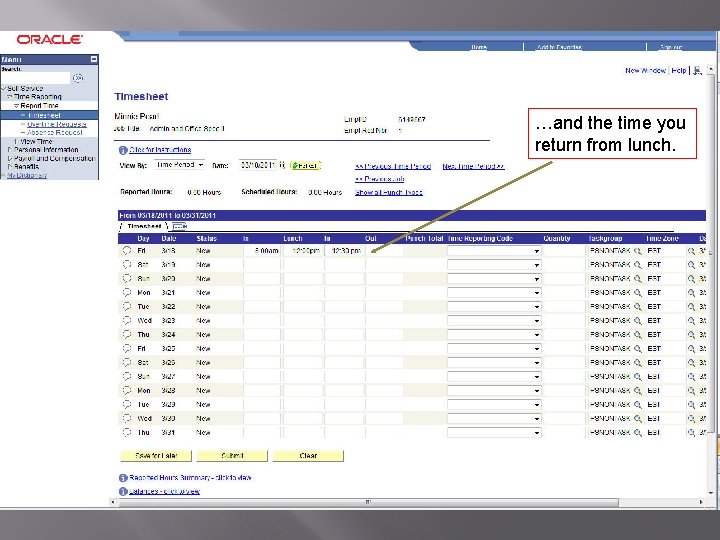Click the show all columns tab icon

[180, 226]
